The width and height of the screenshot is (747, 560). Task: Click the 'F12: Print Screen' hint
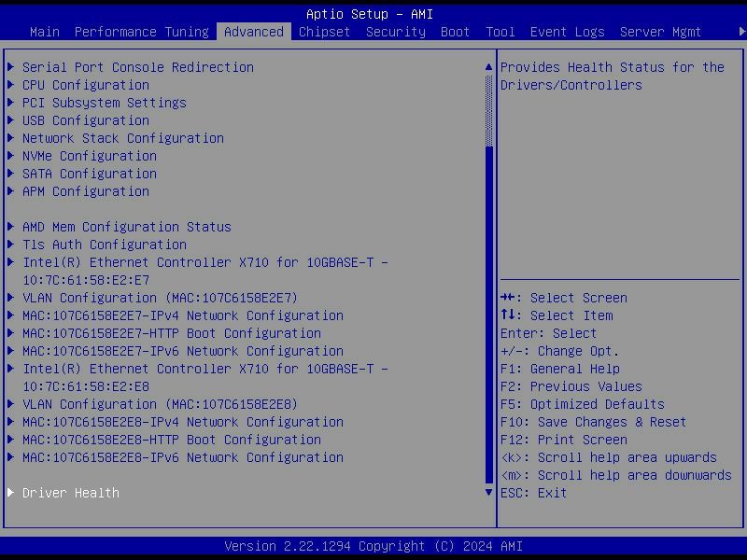tap(564, 440)
